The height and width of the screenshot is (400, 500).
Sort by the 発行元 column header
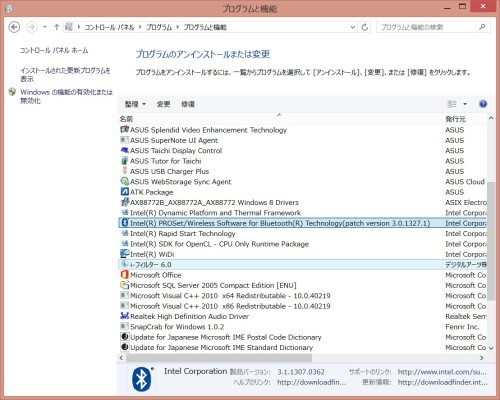tap(455, 119)
